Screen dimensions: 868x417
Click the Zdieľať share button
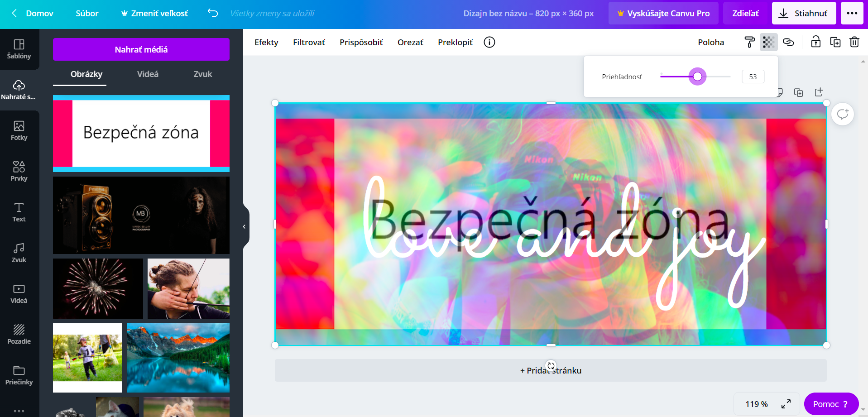(745, 13)
